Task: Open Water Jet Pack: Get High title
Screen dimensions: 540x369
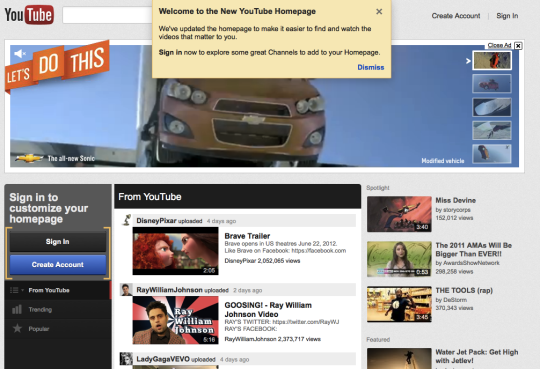Action: (x=477, y=356)
